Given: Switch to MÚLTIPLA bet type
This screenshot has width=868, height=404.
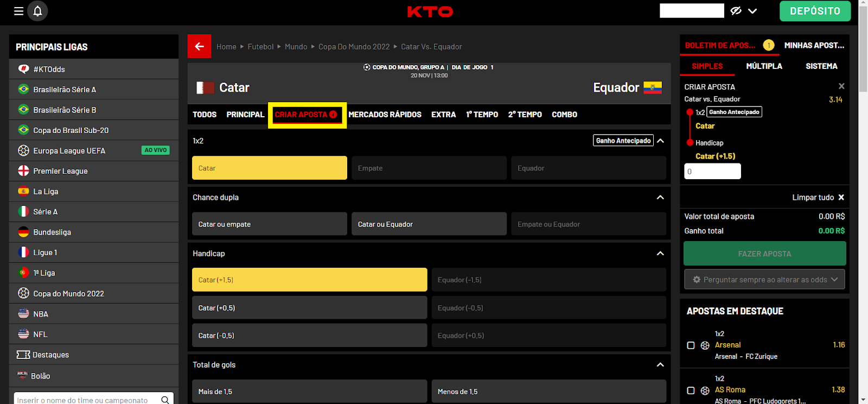Looking at the screenshot, I should (x=764, y=66).
